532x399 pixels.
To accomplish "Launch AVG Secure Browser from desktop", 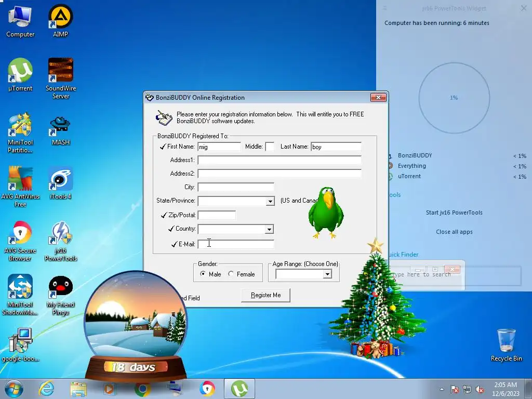I will point(20,241).
